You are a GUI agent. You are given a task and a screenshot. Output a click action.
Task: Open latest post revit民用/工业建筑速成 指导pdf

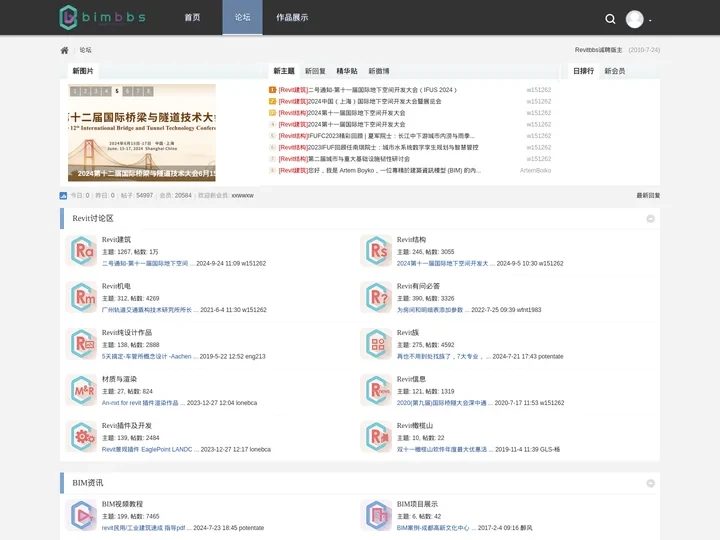146,528
